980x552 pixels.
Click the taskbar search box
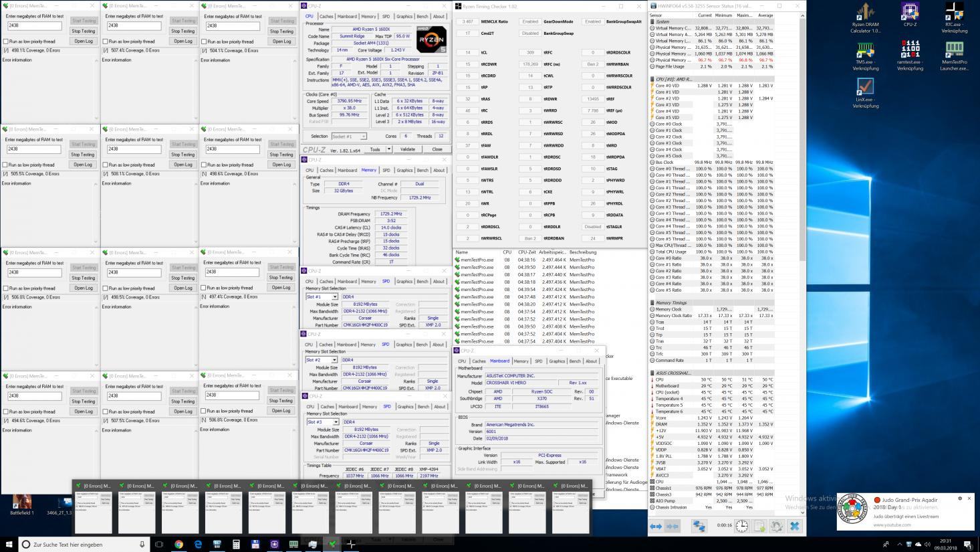[x=83, y=544]
